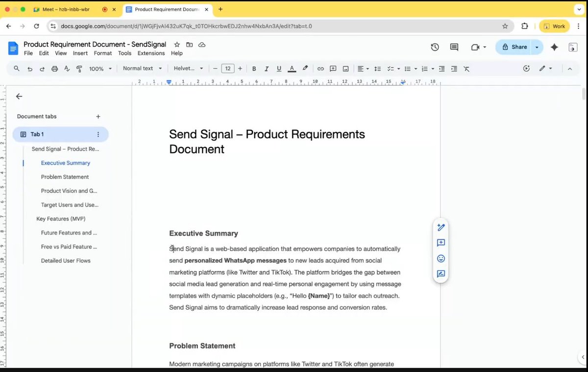588x372 pixels.
Task: Go to Executive Summary in outline
Action: 66,163
